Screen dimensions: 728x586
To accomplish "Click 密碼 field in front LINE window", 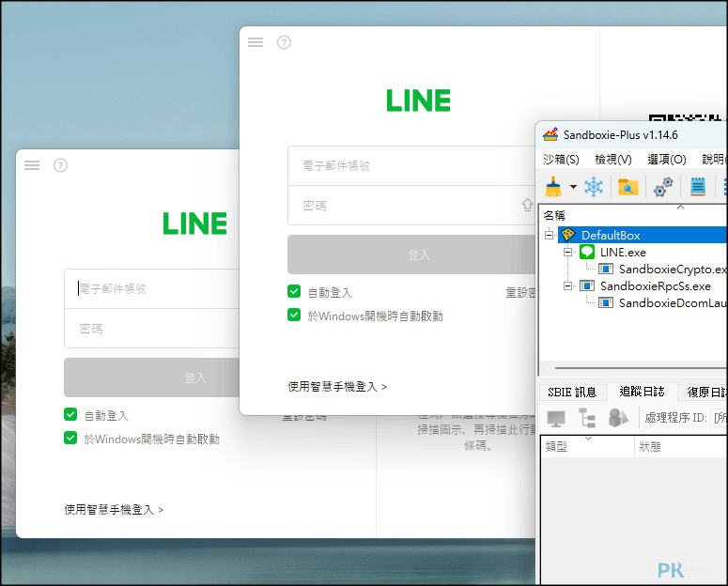I will tap(411, 206).
